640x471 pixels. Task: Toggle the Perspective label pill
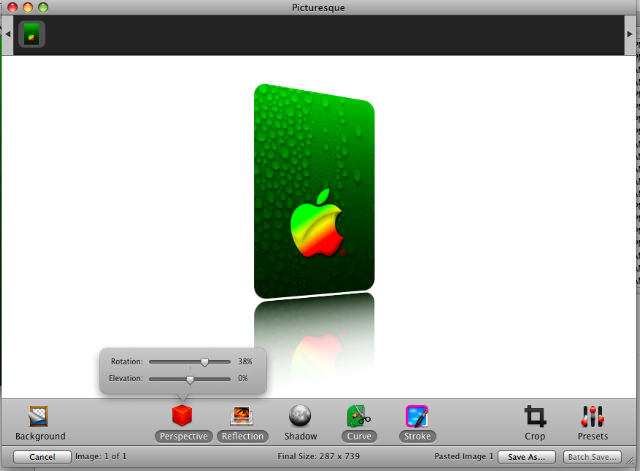click(184, 436)
